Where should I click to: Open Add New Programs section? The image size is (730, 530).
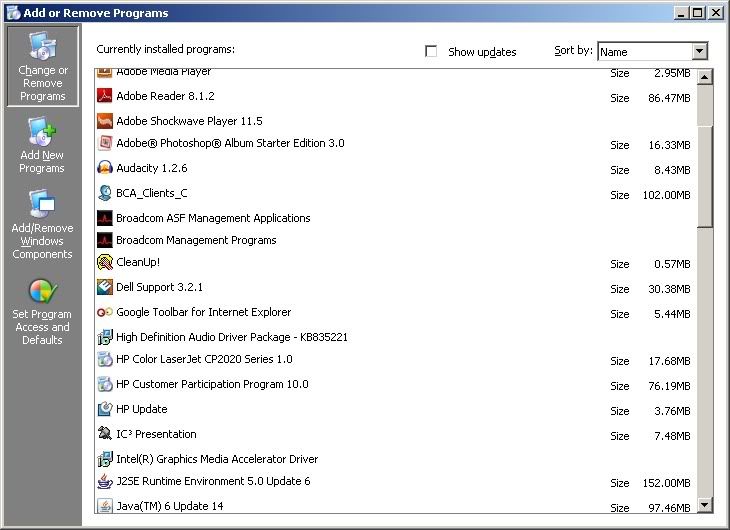(41, 145)
